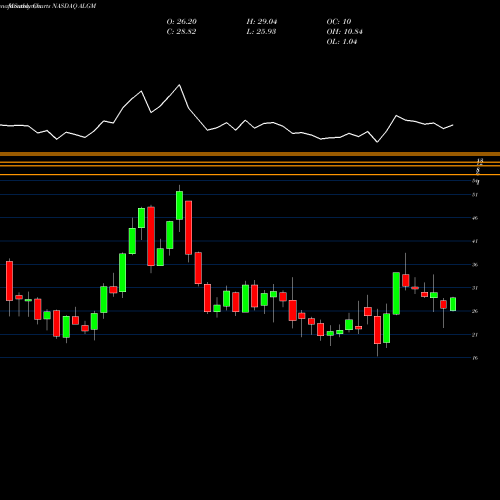
Task: Click the last green candle on the right
Action: (453, 304)
